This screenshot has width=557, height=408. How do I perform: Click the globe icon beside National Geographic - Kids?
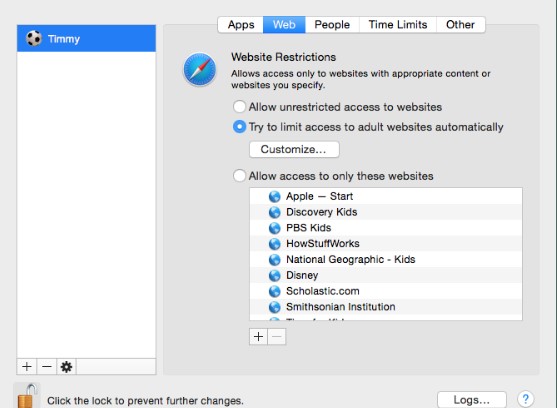(275, 260)
